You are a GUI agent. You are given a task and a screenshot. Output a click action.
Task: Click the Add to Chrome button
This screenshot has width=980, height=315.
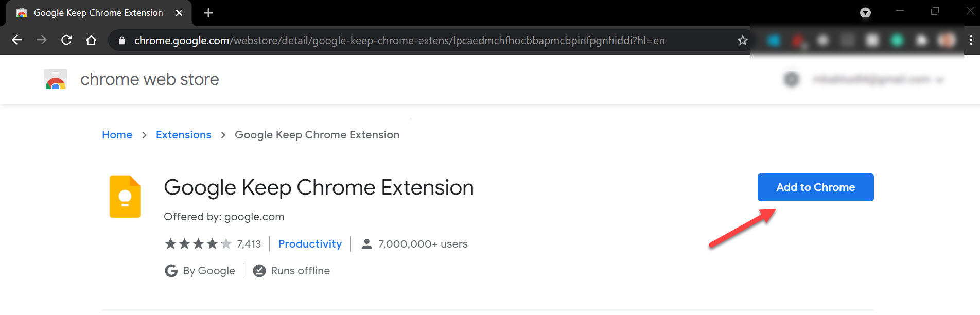pyautogui.click(x=815, y=187)
